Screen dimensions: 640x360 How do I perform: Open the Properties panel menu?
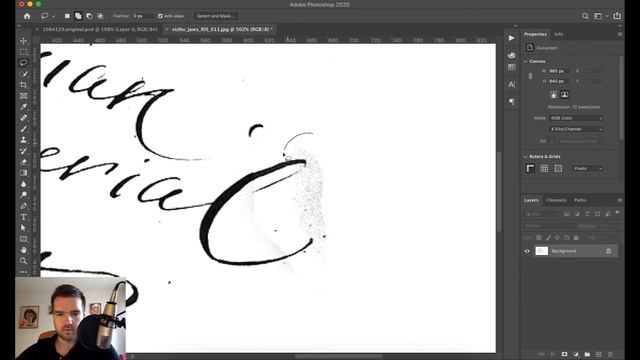(x=620, y=34)
